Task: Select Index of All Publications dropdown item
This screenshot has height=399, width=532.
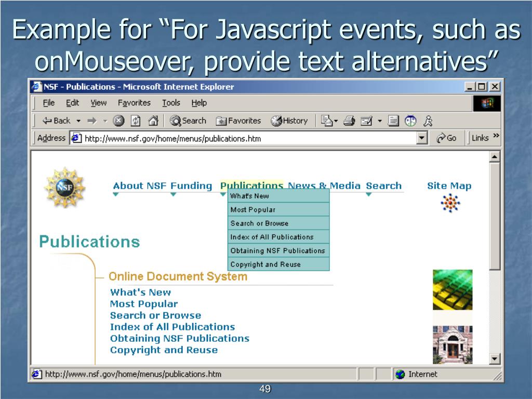Action: [x=278, y=237]
